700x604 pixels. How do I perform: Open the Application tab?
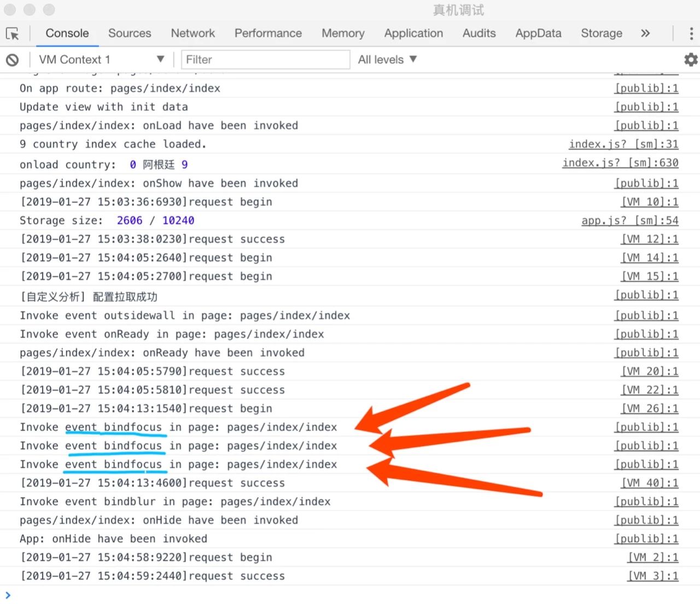point(413,33)
